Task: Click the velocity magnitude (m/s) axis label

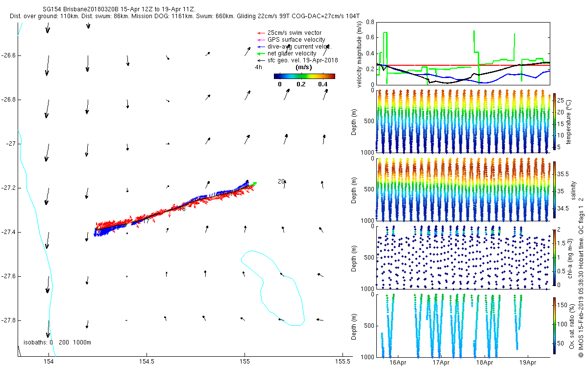Action: [x=360, y=55]
